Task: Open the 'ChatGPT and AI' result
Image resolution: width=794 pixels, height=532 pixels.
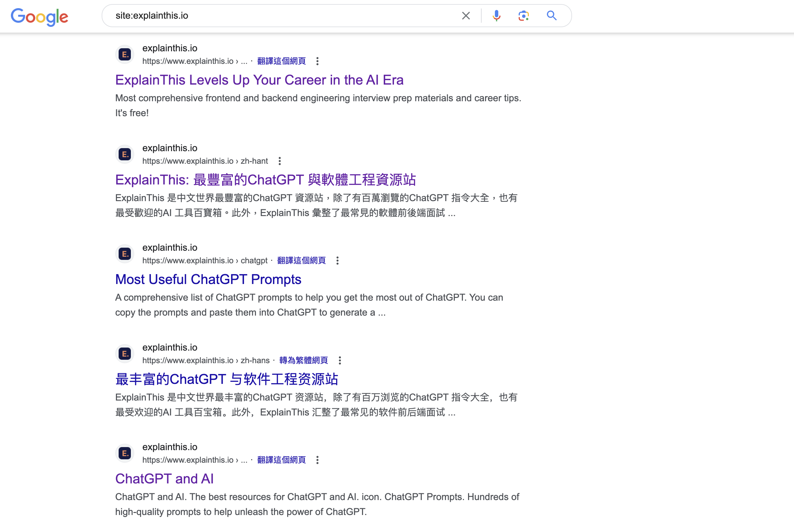Action: tap(164, 479)
